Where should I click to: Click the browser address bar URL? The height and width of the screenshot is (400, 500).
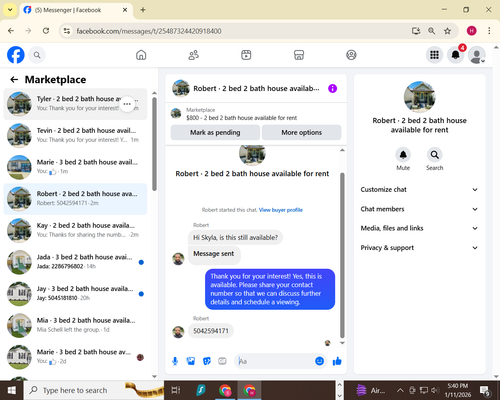149,31
